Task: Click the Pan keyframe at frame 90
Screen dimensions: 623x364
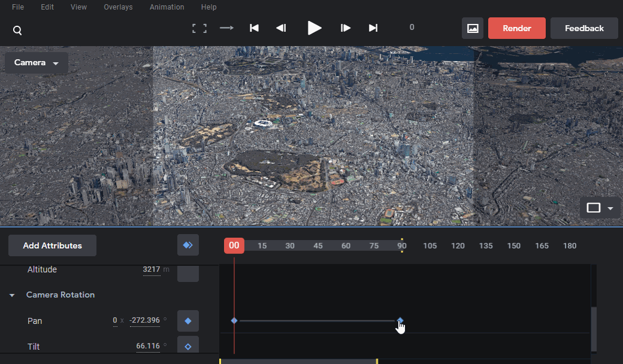Action: (400, 320)
